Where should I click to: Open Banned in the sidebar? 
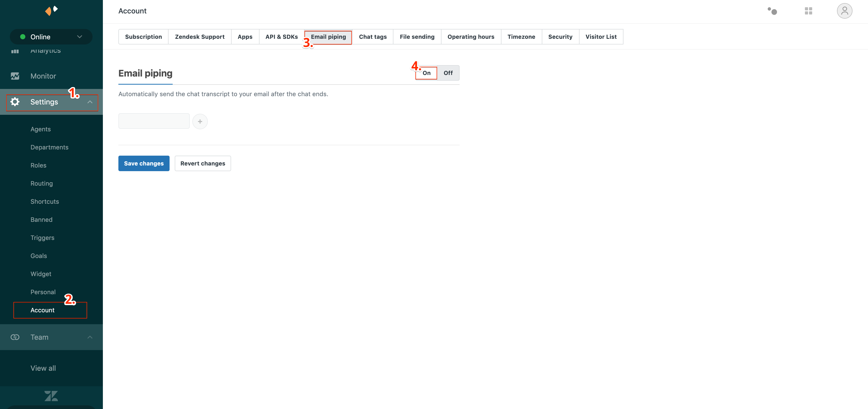coord(41,220)
